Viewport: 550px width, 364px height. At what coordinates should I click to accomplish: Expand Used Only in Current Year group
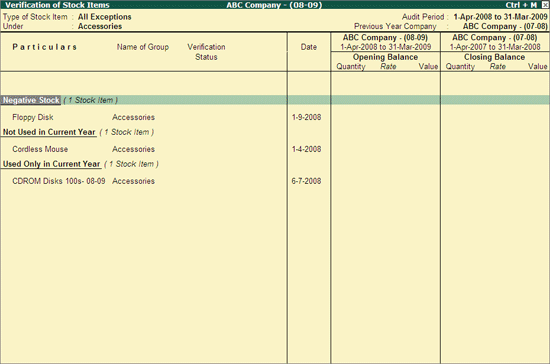click(51, 164)
